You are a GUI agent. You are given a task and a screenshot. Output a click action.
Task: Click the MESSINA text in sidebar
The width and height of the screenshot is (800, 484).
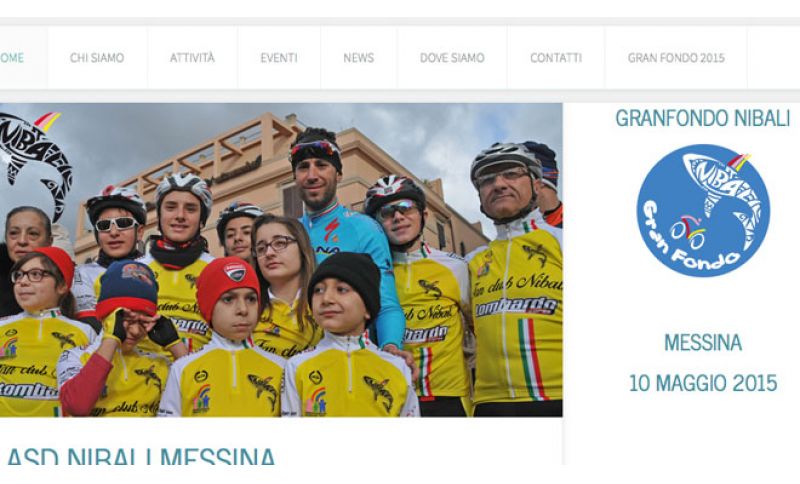coord(703,343)
